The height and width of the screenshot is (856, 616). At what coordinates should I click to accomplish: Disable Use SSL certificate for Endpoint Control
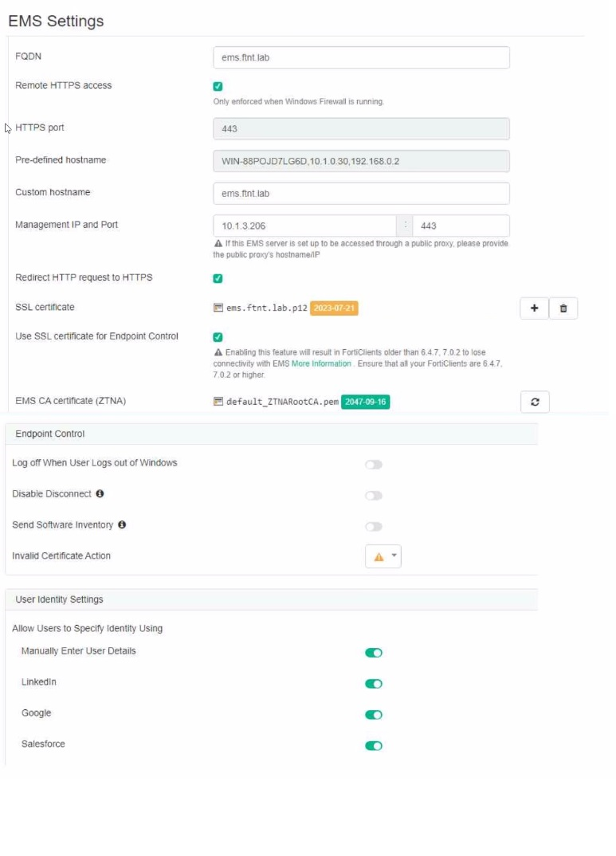pyautogui.click(x=218, y=337)
